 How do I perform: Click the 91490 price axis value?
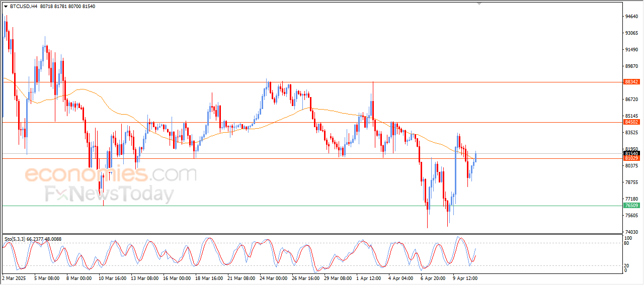tap(631, 50)
